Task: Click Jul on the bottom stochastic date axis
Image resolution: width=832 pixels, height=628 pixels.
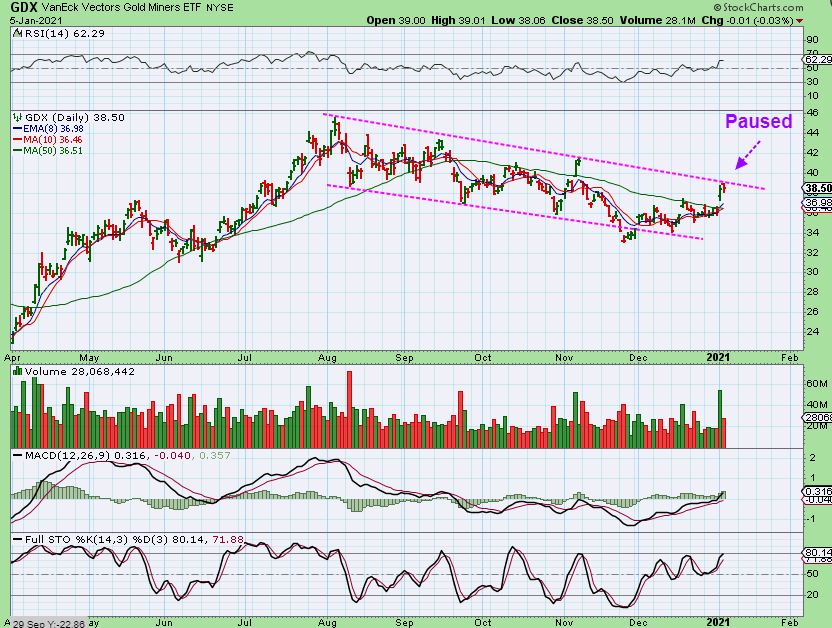Action: point(244,622)
